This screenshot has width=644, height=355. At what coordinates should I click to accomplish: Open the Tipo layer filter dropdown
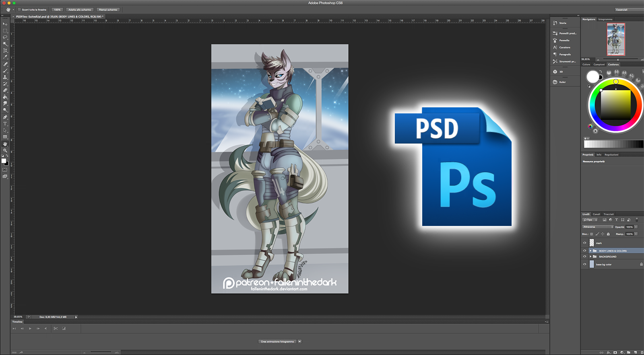590,220
